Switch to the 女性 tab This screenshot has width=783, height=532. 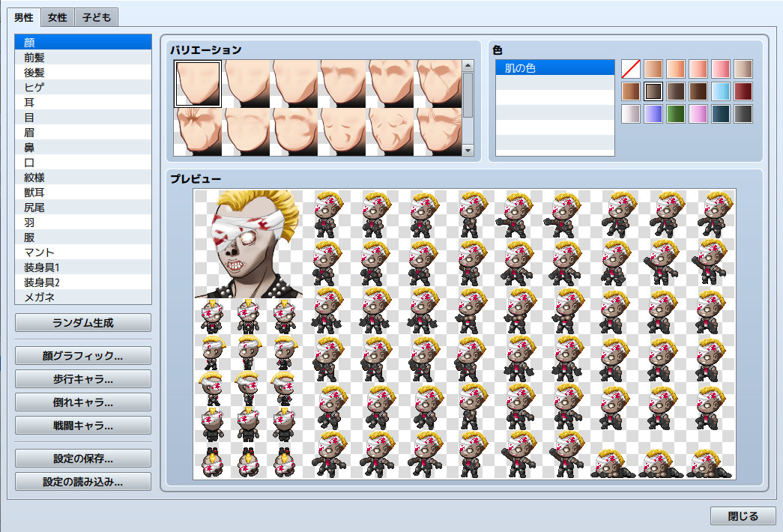(x=56, y=16)
